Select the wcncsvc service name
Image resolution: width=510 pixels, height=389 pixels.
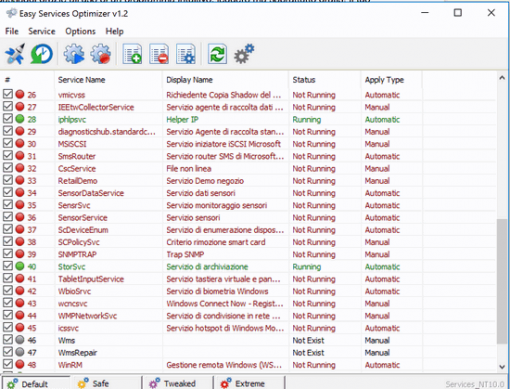pos(72,304)
